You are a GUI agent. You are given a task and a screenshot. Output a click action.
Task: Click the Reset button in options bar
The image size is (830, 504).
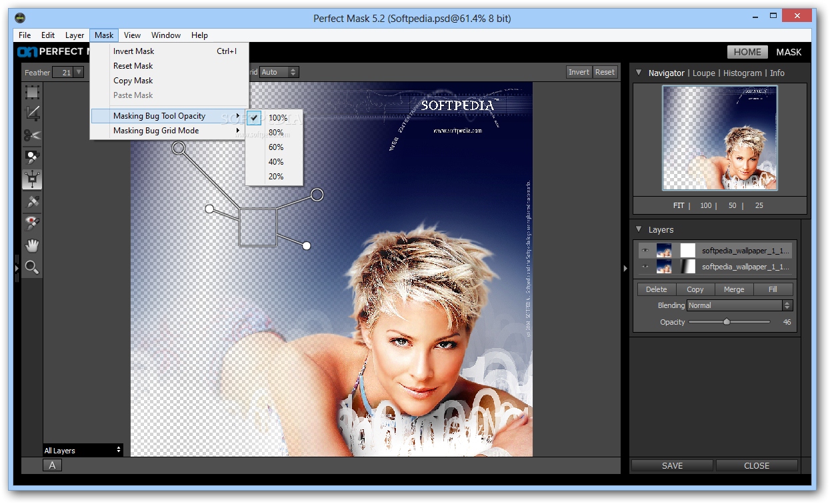click(x=605, y=72)
